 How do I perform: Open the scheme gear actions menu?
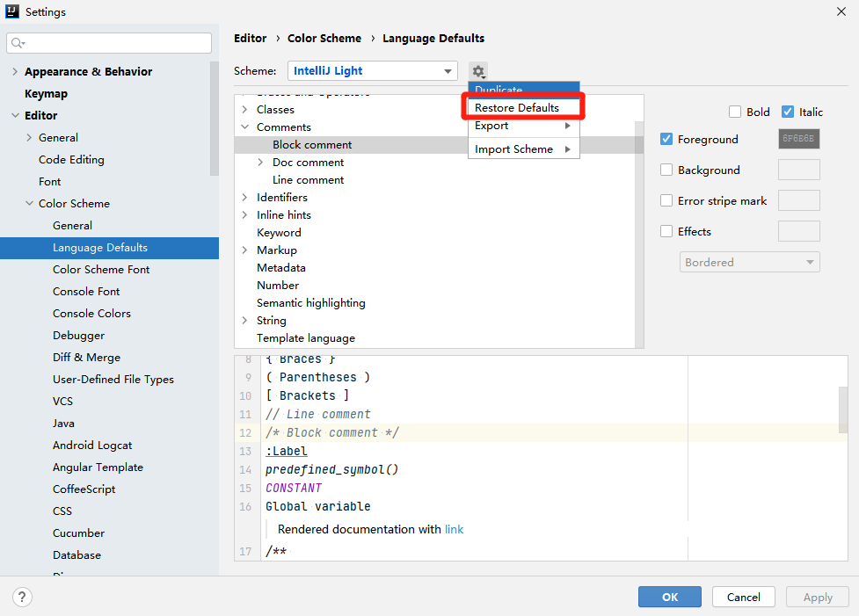(478, 71)
